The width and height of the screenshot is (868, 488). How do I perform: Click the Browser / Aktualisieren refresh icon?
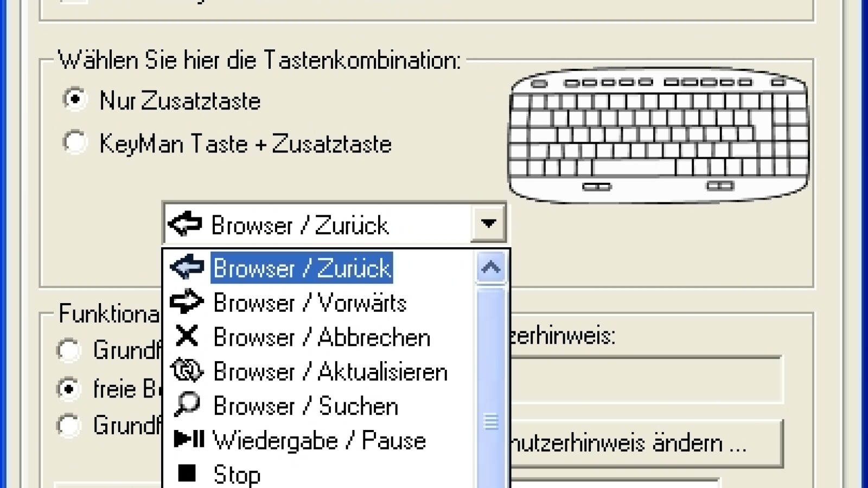pos(187,371)
